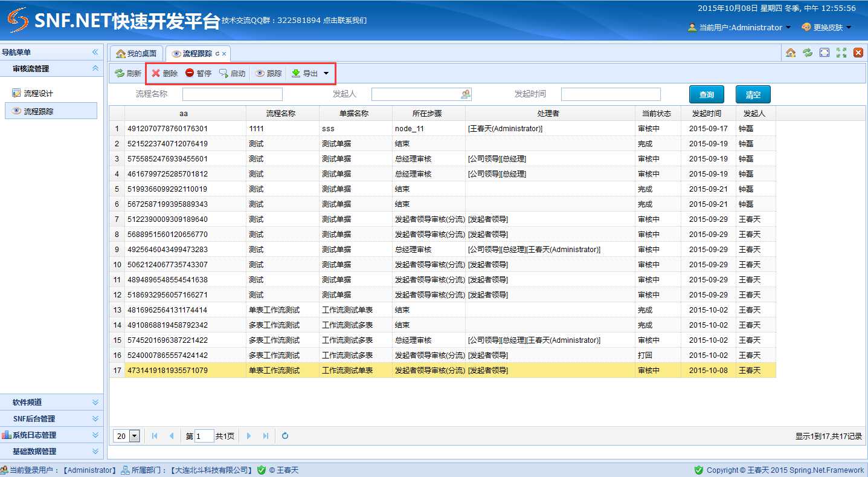The height and width of the screenshot is (477, 868).
Task: Click the 点击联系我们 contact link
Action: tap(345, 20)
